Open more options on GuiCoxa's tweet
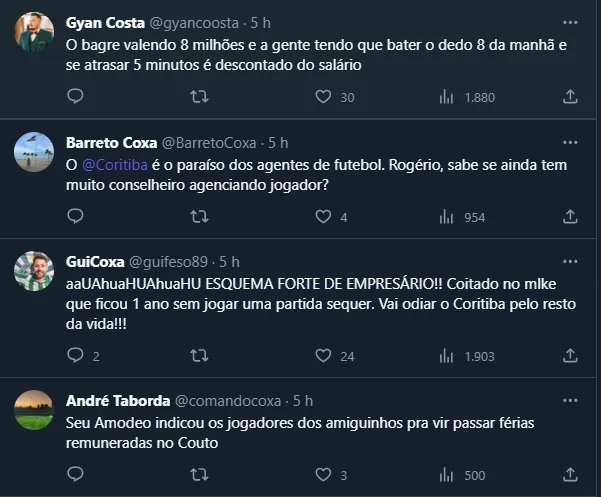This screenshot has width=601, height=497. point(570,261)
